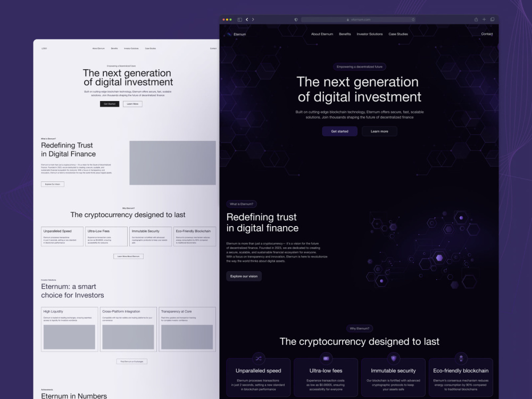Screen dimensions: 532x399
Task: Click the 'What is Eternum?' badge
Action: point(242,204)
